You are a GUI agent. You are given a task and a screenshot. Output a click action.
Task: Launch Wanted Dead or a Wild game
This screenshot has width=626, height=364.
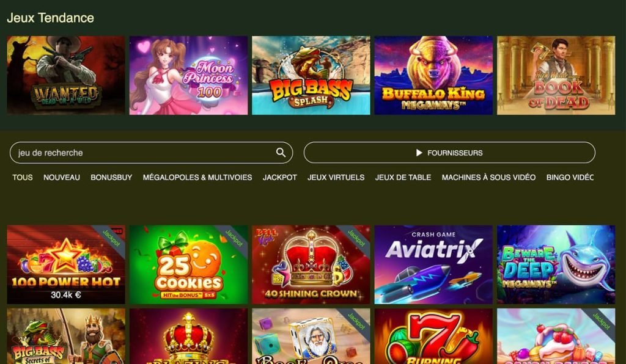coord(66,75)
